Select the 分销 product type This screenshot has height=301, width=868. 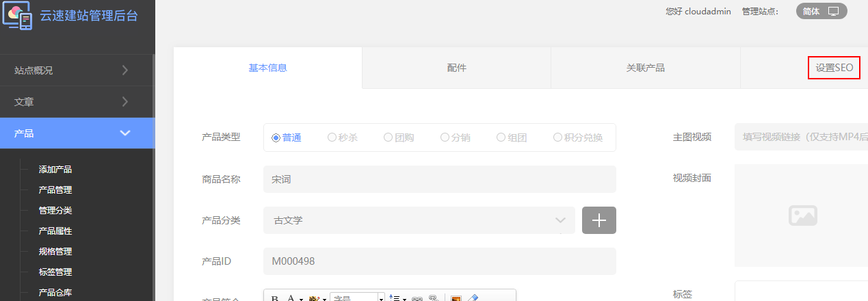pos(456,138)
